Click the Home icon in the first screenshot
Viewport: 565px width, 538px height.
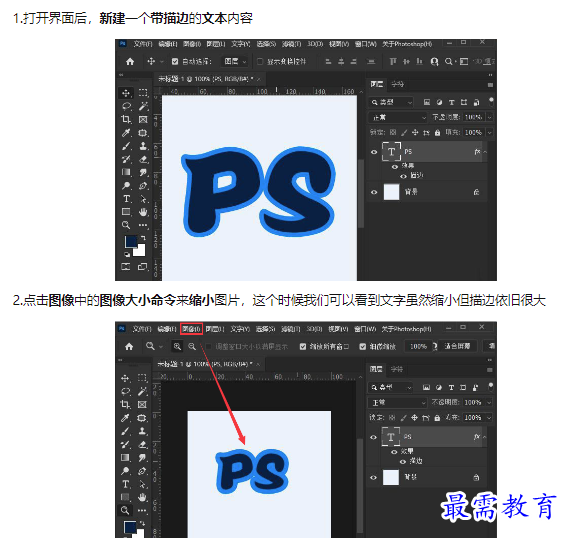coord(130,62)
